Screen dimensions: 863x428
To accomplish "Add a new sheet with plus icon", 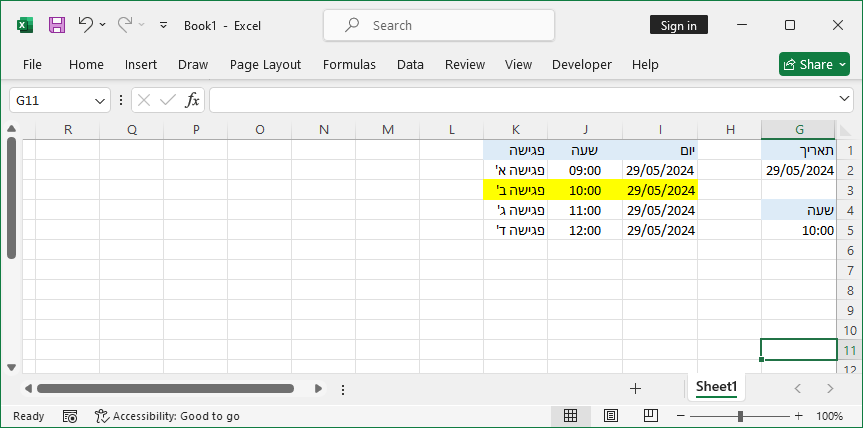I will (x=635, y=388).
